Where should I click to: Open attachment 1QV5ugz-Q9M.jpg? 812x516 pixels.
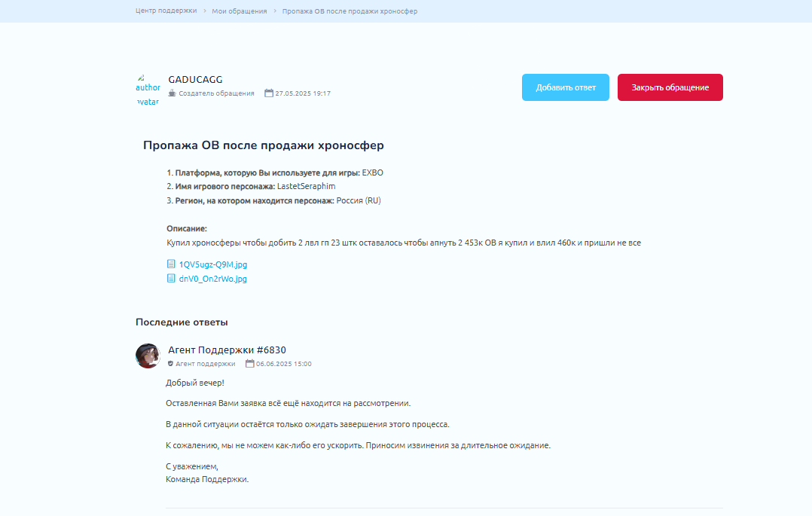coord(213,264)
